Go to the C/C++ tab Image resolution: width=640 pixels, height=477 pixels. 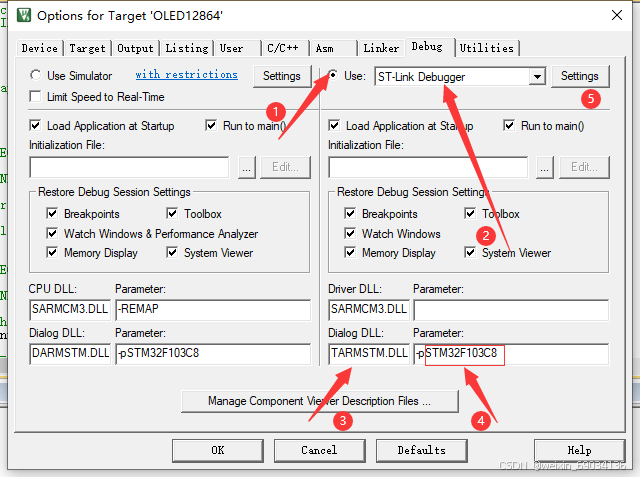click(285, 48)
